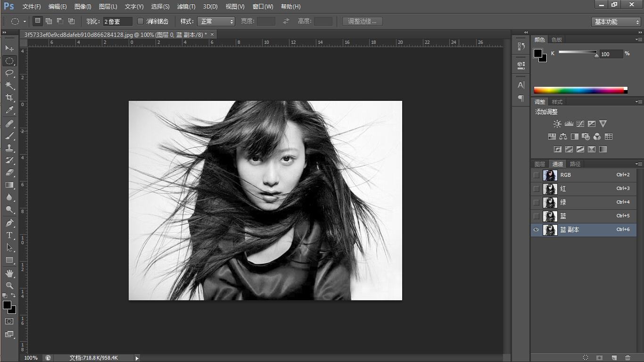Viewport: 644px width, 362px height.
Task: Hide the 蓝 副本 channel
Action: coord(536,230)
